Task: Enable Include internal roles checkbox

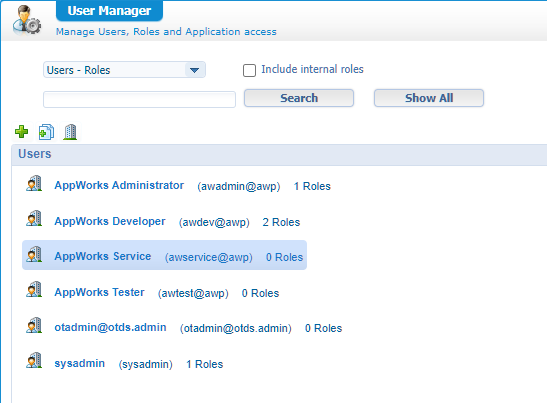Action: tap(249, 70)
